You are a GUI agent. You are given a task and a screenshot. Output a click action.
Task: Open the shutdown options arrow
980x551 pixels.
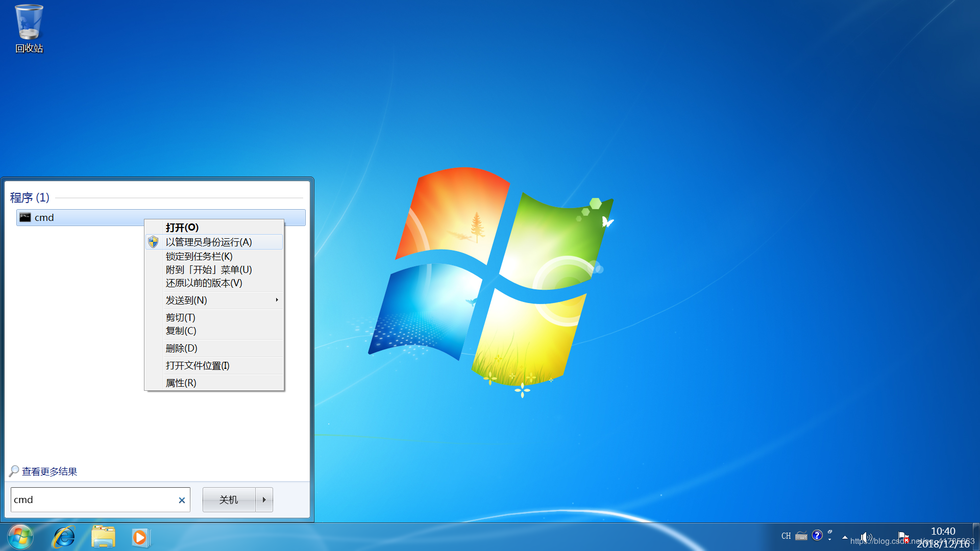point(264,499)
